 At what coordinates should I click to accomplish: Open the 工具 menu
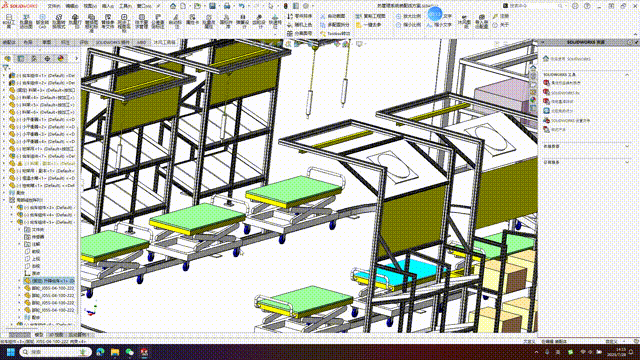[125, 6]
